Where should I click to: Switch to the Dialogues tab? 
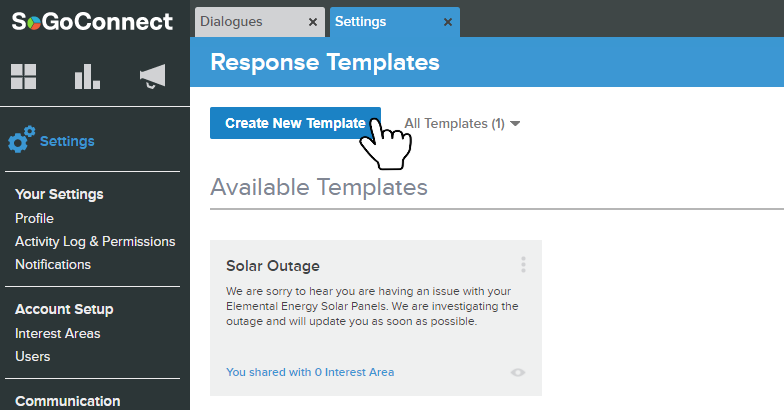pyautogui.click(x=250, y=22)
